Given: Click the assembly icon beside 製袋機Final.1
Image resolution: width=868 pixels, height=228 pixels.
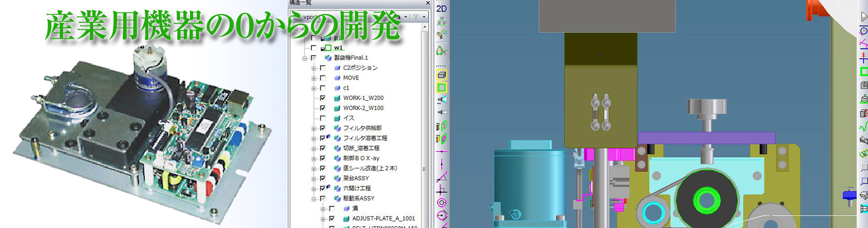Looking at the screenshot, I should pos(328,58).
